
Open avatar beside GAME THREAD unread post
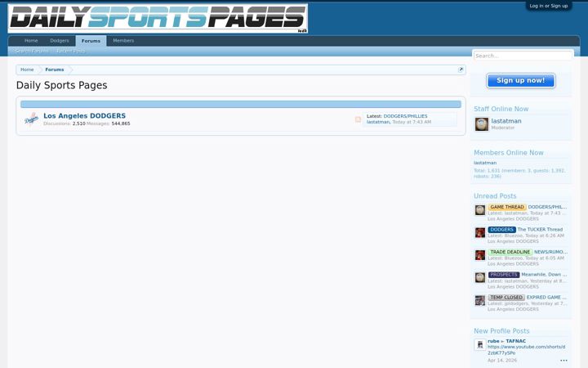(480, 210)
